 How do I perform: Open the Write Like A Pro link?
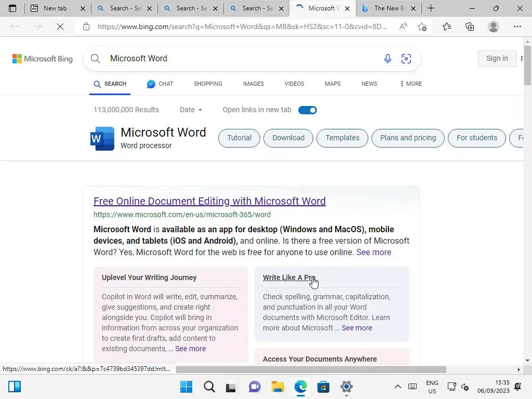pos(289,277)
